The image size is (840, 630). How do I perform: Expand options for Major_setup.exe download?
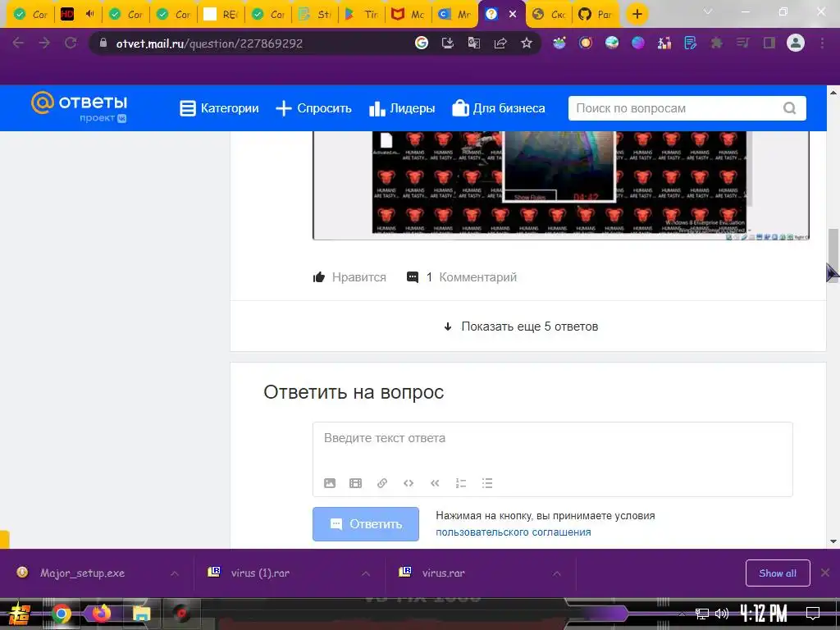[175, 573]
